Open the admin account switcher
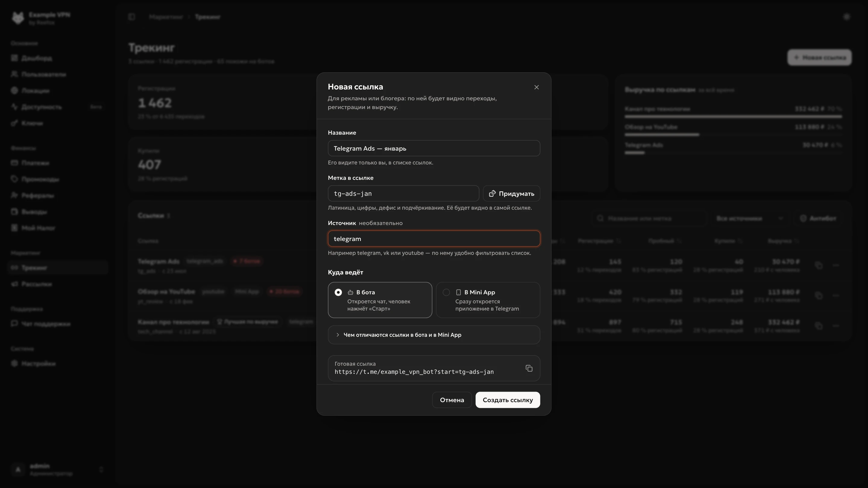868x488 pixels. [x=57, y=470]
